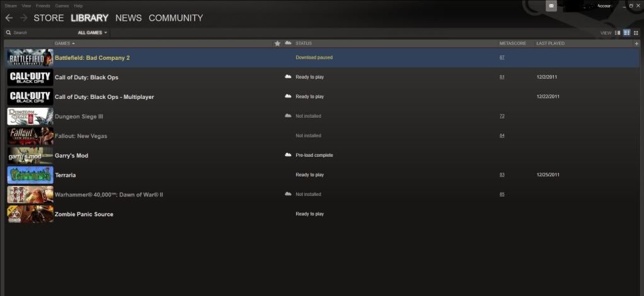The image size is (644, 296).
Task: Sort by the LAST PLAYED column header
Action: pyautogui.click(x=550, y=43)
